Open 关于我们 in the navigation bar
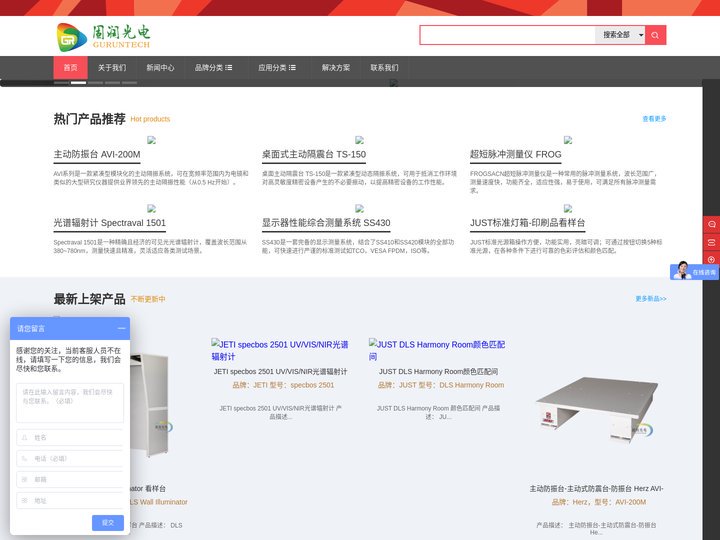 coord(112,68)
